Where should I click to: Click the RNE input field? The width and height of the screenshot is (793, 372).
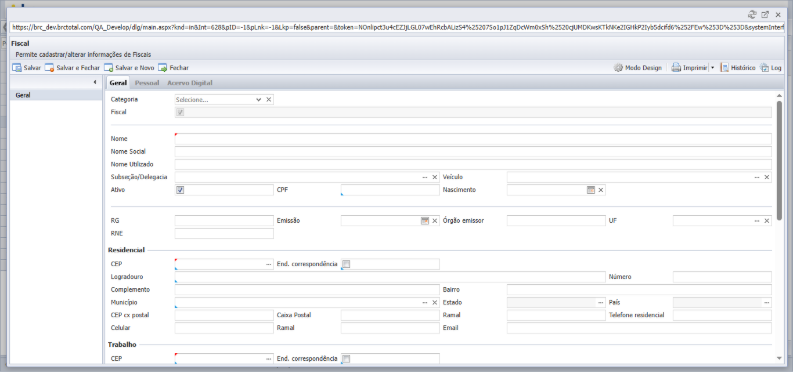coord(224,234)
